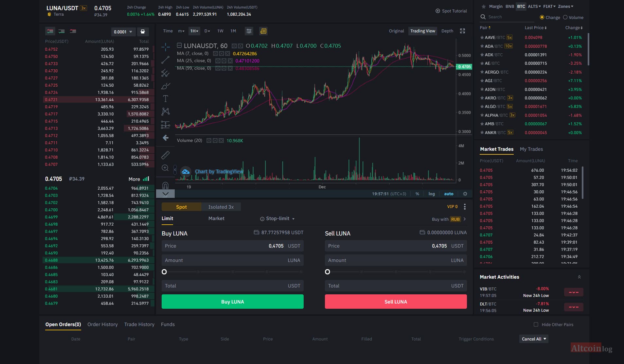Open the My Trades tab
Image resolution: width=624 pixels, height=364 pixels.
(x=531, y=149)
